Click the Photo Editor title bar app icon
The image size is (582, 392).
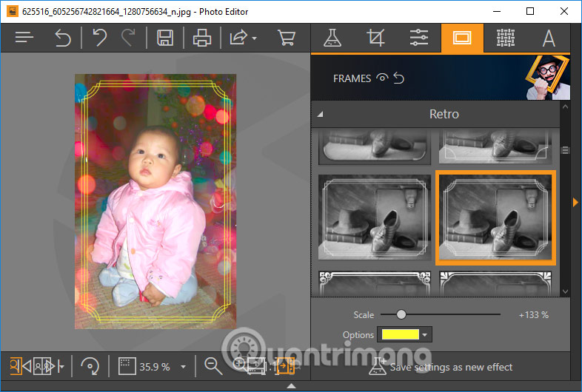point(13,11)
